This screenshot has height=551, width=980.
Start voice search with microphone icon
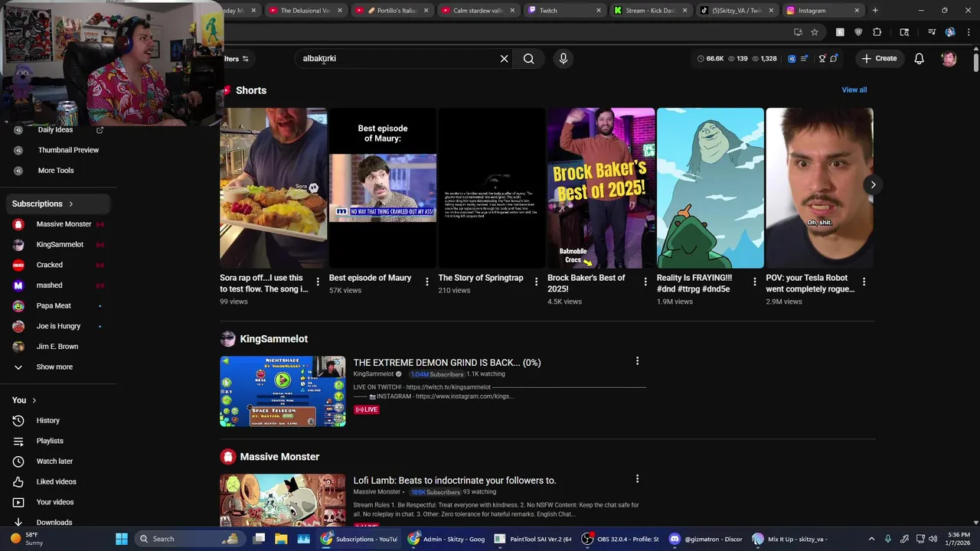point(563,58)
